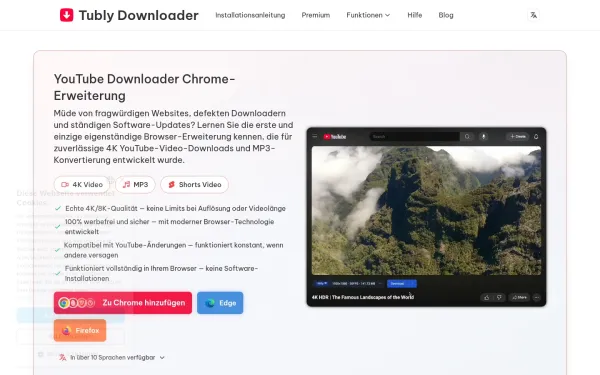Open the Installationsanleitung menu item

click(x=250, y=15)
